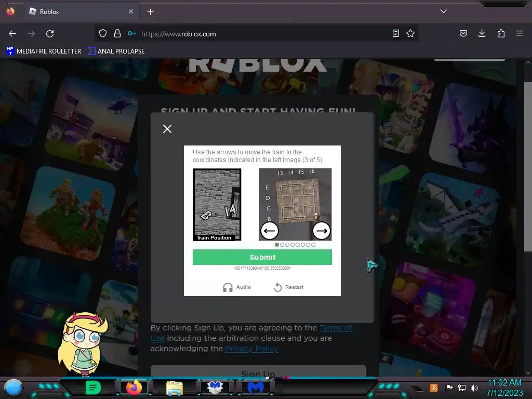Switch to Firefox on the taskbar
The image size is (532, 399).
(x=134, y=388)
